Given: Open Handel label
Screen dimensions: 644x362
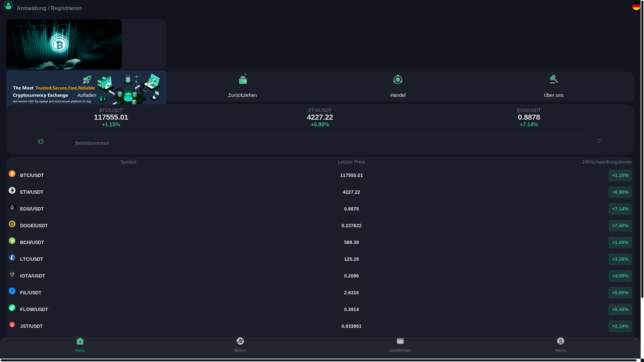Looking at the screenshot, I should (x=398, y=95).
